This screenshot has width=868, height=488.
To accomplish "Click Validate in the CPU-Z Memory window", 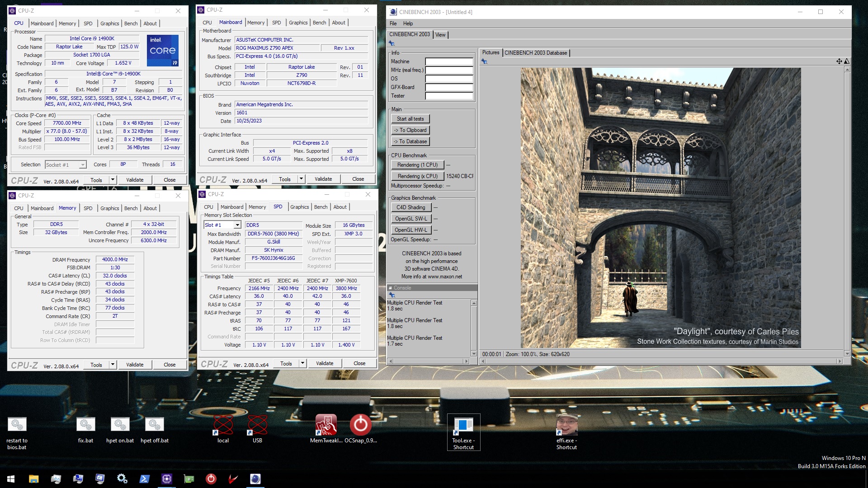I will [135, 365].
